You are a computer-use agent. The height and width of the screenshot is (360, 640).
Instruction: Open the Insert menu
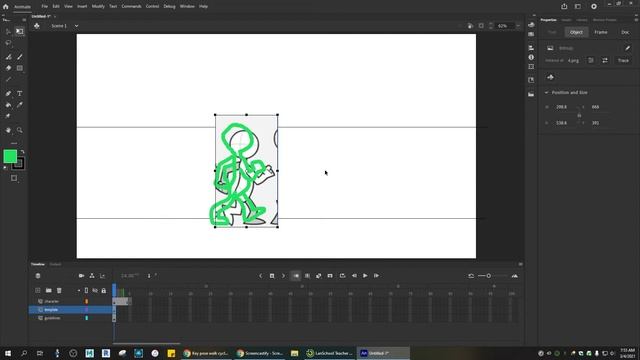[x=82, y=7]
